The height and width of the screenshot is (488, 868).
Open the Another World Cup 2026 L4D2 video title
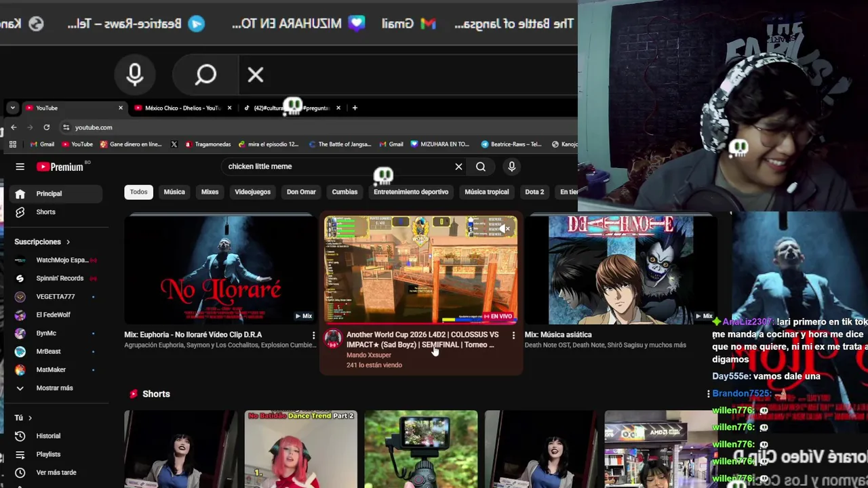point(422,340)
